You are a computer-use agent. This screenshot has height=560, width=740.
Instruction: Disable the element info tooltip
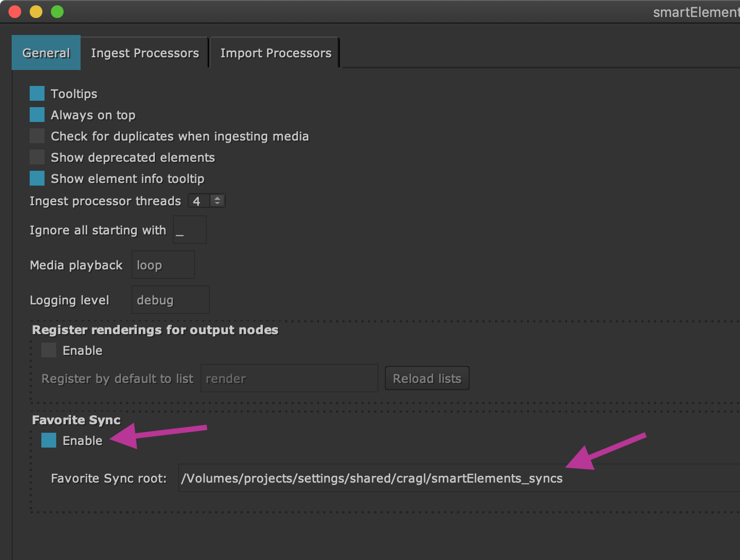point(37,178)
